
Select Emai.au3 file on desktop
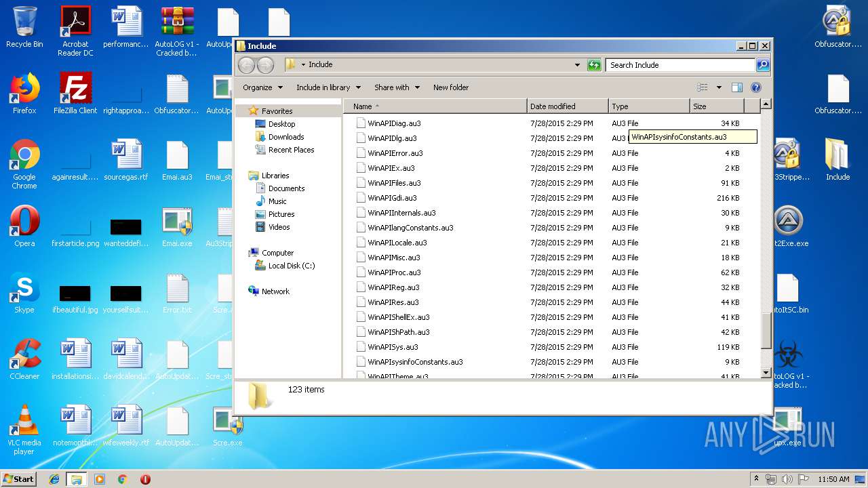pyautogui.click(x=177, y=161)
